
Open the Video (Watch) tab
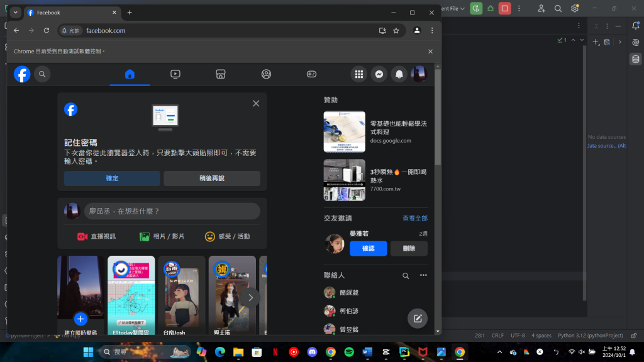[175, 74]
